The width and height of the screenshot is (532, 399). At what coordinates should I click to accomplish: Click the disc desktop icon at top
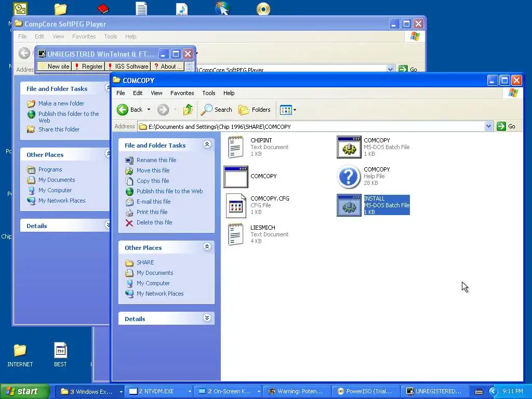[263, 9]
